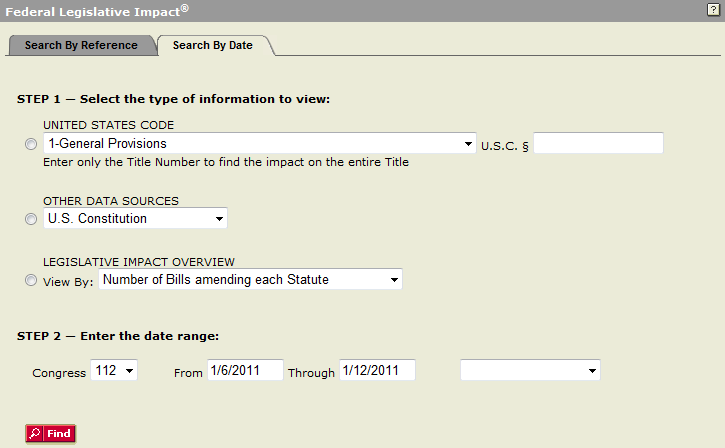
Task: Click the Through date field 1/12/2011
Action: (x=377, y=370)
